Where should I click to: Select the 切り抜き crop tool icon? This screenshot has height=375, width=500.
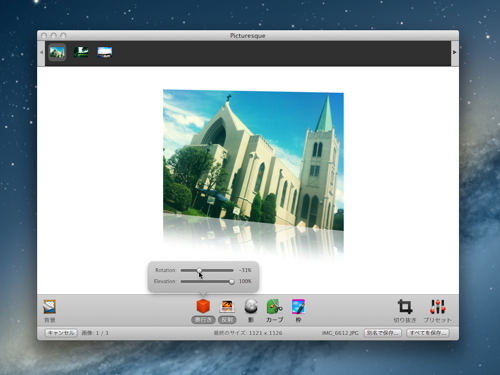click(x=405, y=307)
